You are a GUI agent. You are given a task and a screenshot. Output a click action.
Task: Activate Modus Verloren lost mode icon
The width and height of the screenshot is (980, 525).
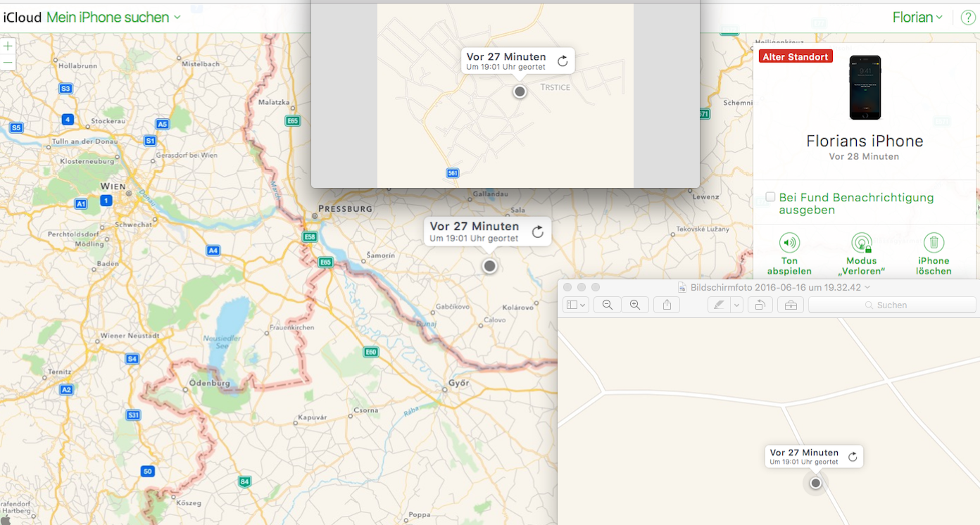861,243
